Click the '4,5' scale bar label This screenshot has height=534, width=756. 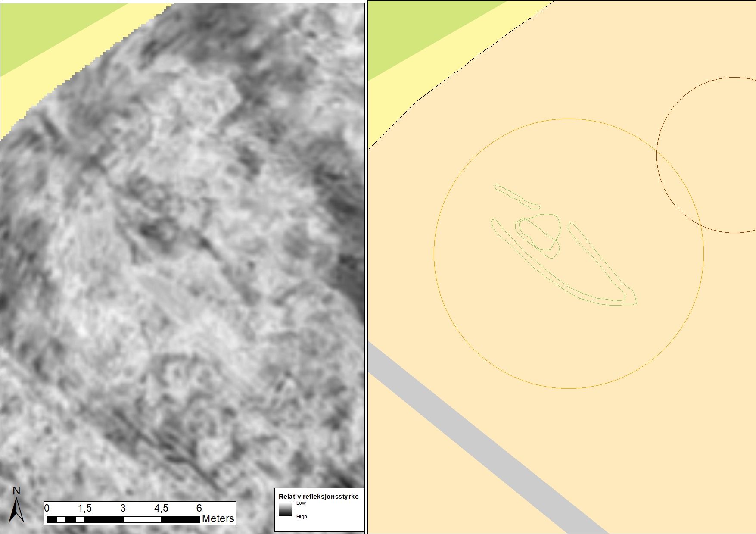tap(161, 508)
